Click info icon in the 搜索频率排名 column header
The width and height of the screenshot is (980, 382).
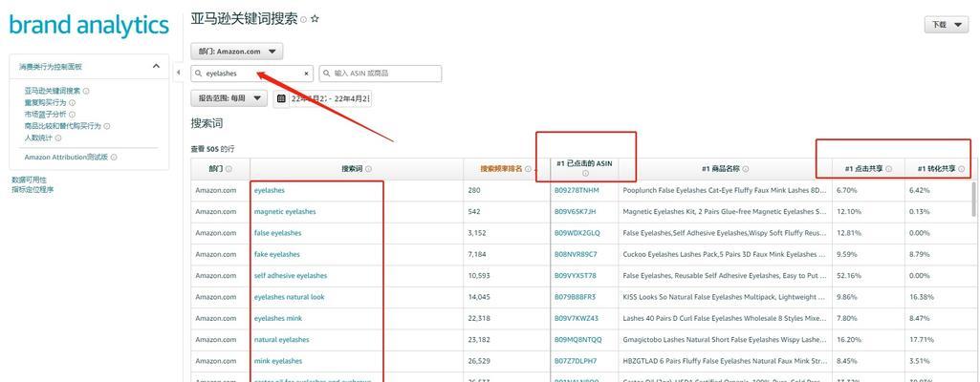(x=528, y=169)
